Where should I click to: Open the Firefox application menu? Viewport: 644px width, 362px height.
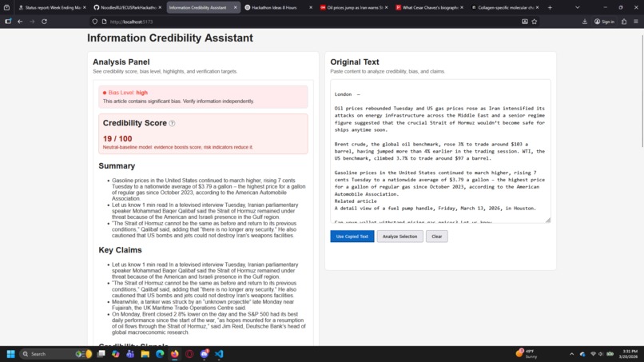click(x=636, y=22)
